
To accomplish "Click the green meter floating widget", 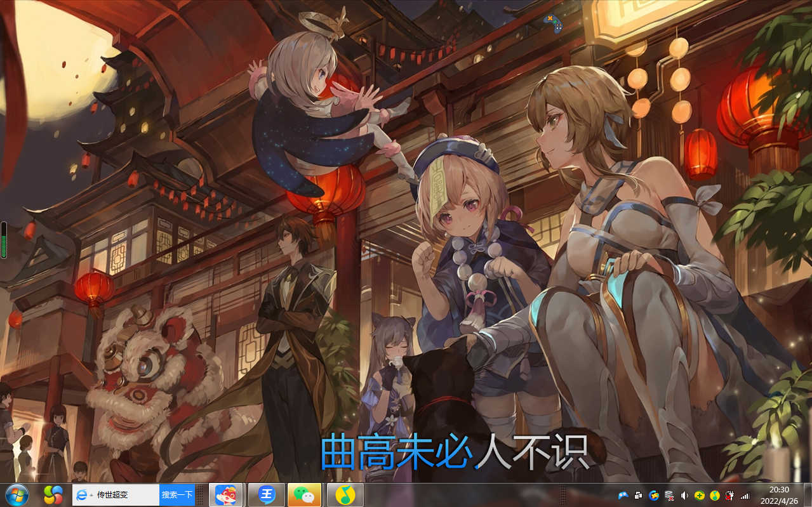I will [x=4, y=240].
